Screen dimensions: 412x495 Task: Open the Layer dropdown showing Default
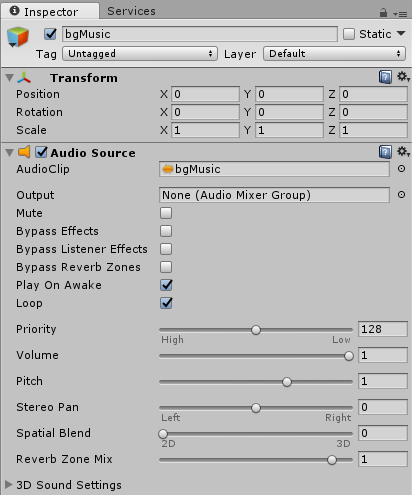[x=334, y=54]
